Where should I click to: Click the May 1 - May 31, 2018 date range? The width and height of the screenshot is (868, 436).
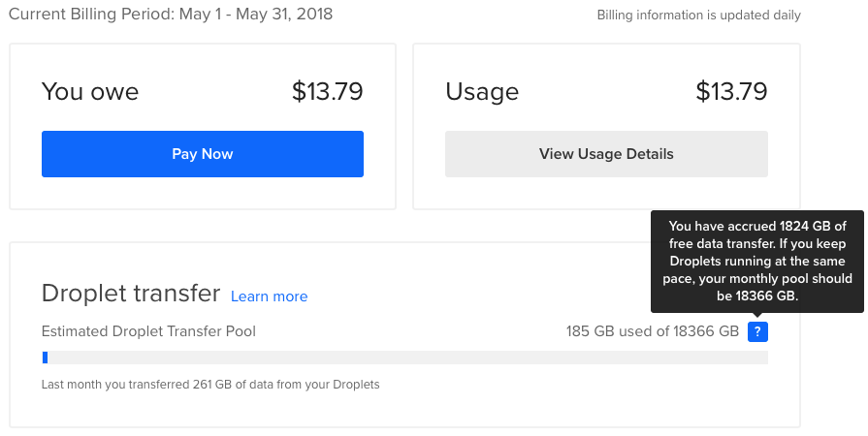point(256,15)
